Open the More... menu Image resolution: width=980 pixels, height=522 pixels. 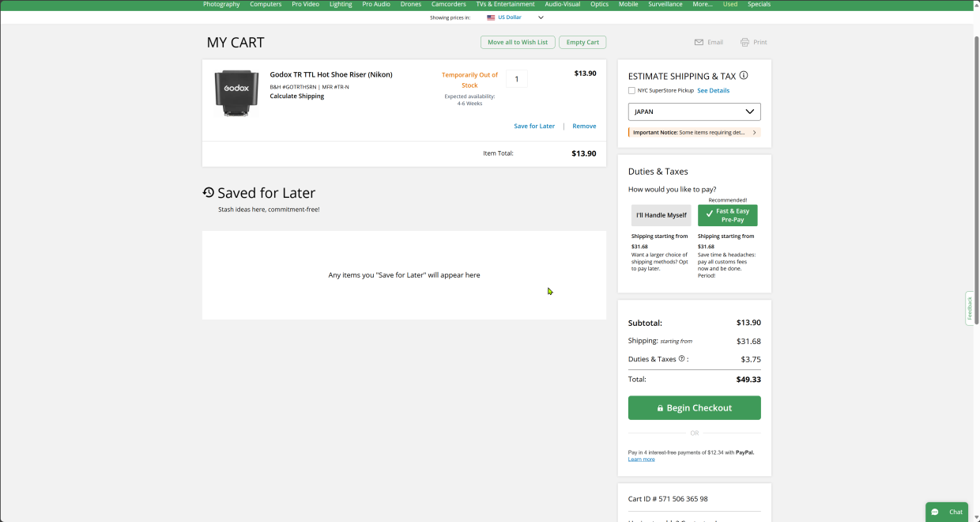(703, 5)
